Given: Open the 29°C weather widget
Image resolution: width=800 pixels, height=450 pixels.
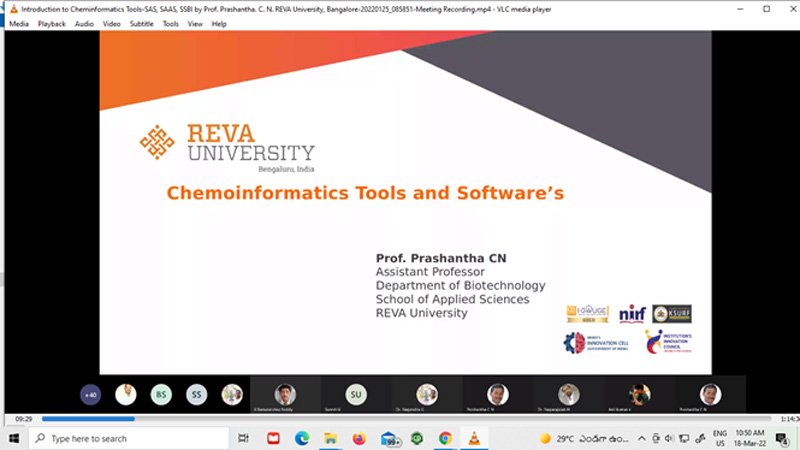Looking at the screenshot, I should tap(584, 439).
